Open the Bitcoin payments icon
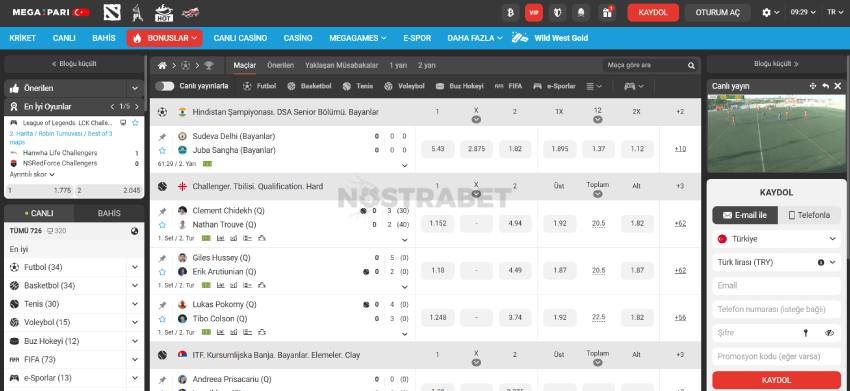850x391 pixels. (510, 12)
